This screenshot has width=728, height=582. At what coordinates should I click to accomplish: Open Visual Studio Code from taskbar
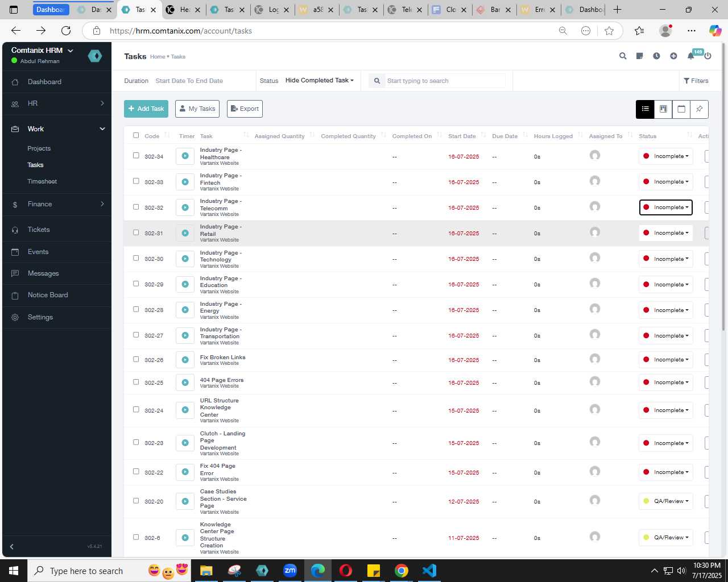pos(429,571)
